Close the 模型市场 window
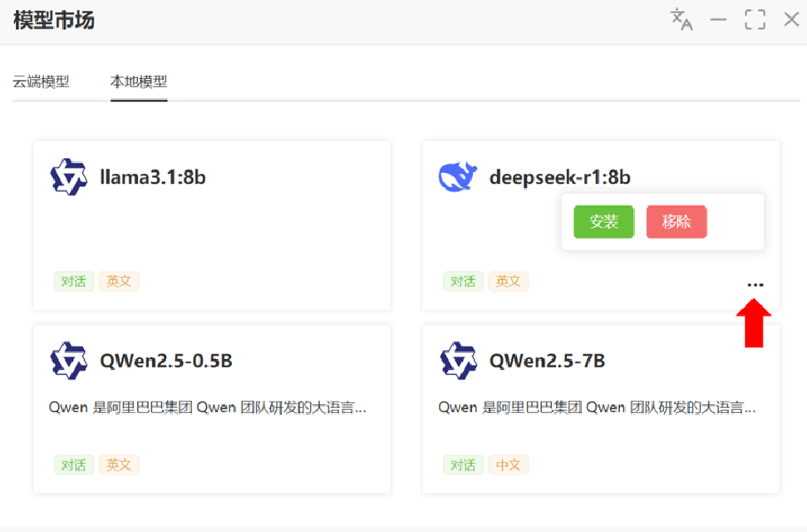Screen dimensions: 807x532 pyautogui.click(x=791, y=20)
